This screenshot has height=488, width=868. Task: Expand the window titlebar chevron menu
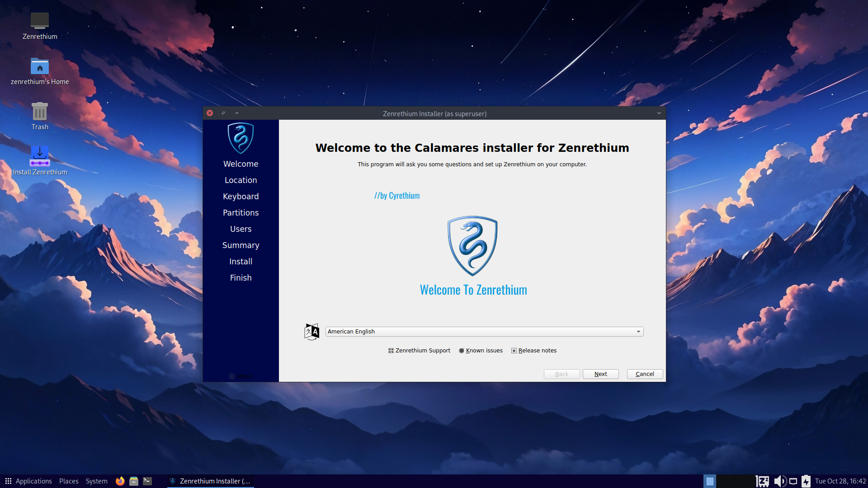(x=659, y=113)
